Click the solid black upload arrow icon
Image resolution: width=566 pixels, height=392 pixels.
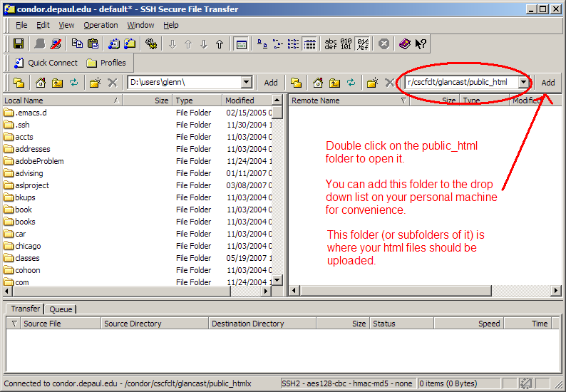pos(220,44)
